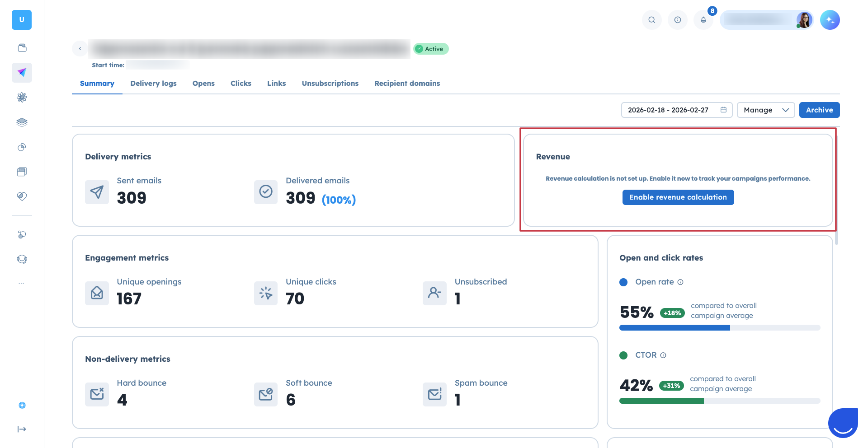Click the headset support sidebar icon
The height and width of the screenshot is (448, 868).
22,259
